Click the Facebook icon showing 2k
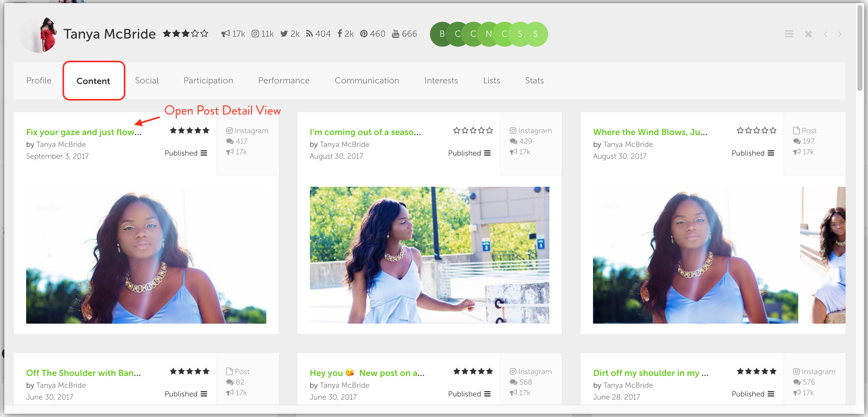This screenshot has width=868, height=417. point(340,34)
